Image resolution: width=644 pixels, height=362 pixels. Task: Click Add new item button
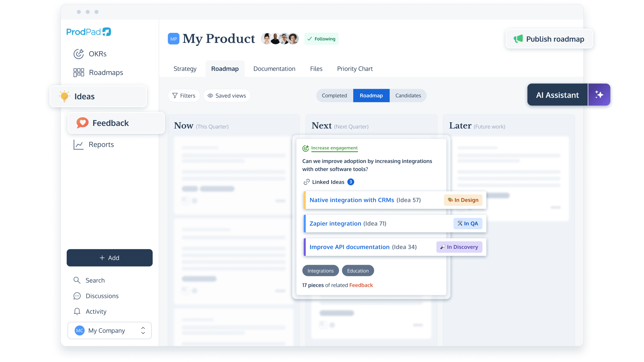coord(110,258)
